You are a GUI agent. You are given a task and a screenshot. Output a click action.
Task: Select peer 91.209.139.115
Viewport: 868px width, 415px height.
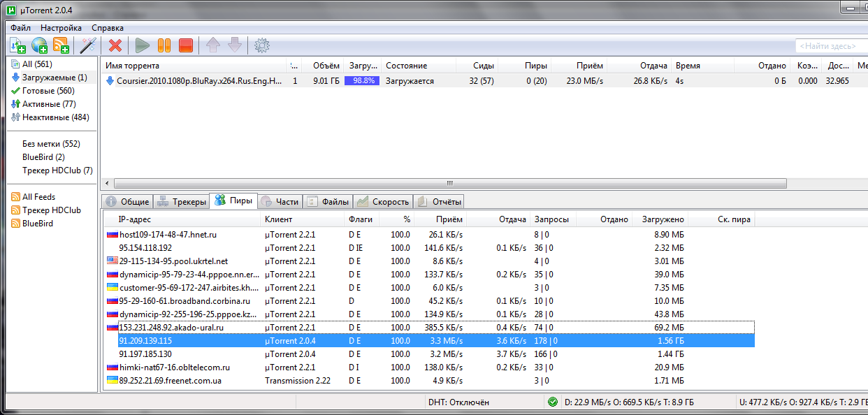pos(430,341)
